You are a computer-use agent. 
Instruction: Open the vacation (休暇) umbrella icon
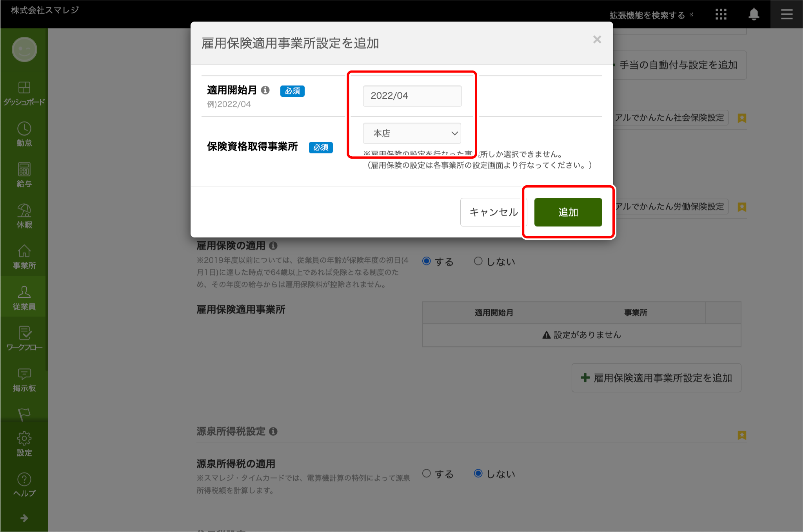click(x=24, y=211)
